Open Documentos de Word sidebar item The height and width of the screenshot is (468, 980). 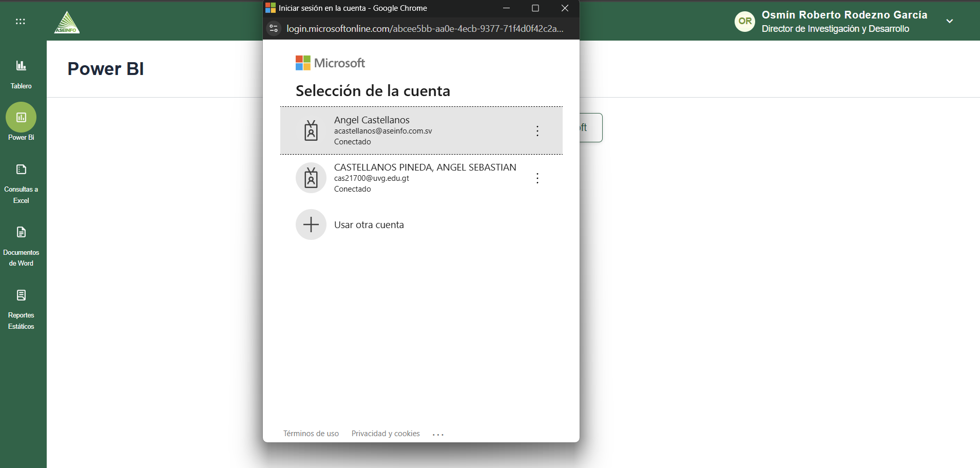coord(21,247)
